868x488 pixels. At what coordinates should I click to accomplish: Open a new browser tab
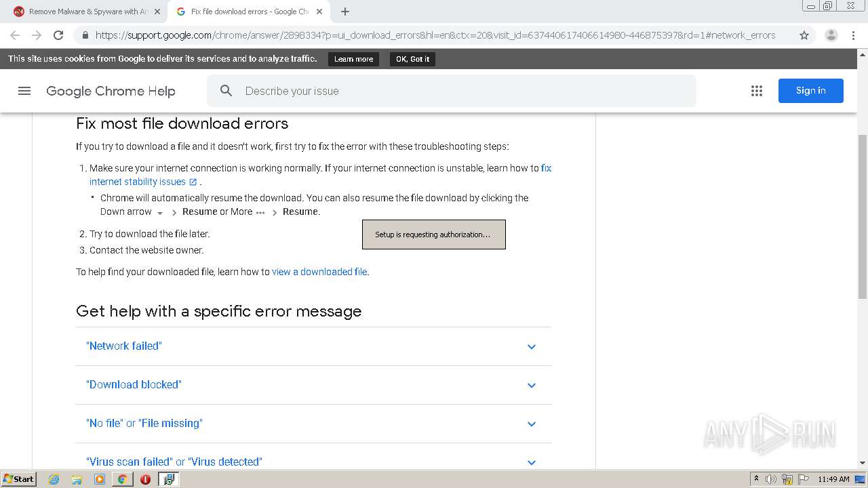coord(345,12)
